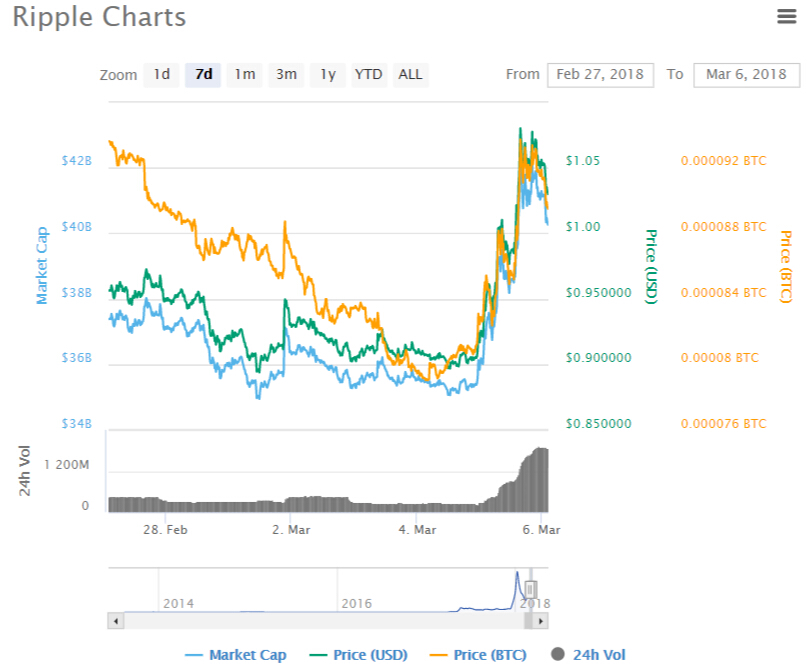Choose the 1y zoom option
811x672 pixels.
pos(328,75)
